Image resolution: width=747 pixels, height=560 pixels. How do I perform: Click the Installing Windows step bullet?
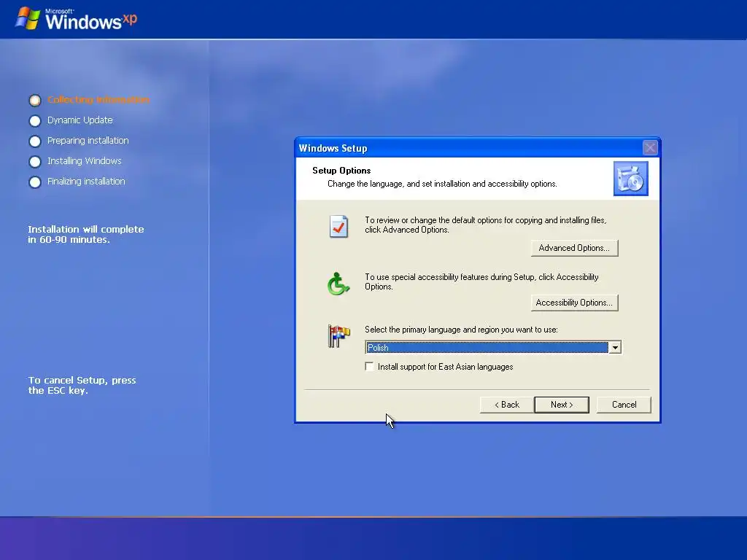[35, 162]
